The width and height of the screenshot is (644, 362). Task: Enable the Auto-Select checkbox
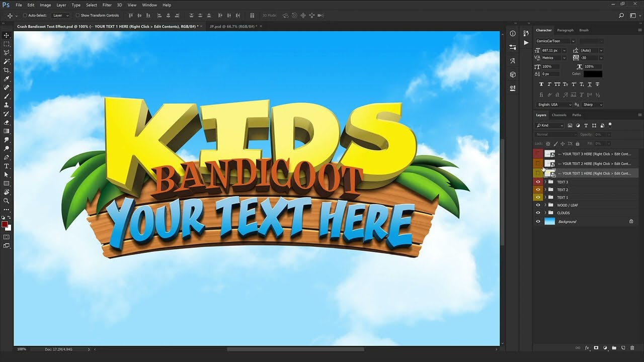tap(25, 16)
